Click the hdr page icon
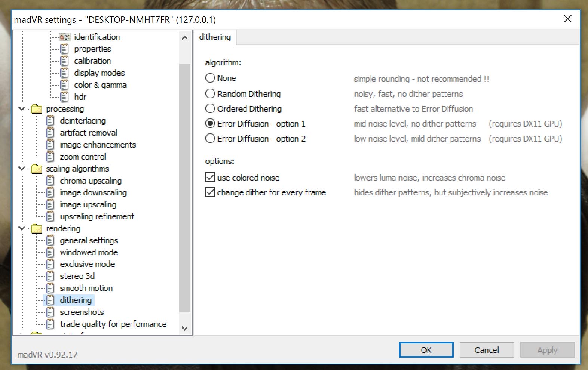The height and width of the screenshot is (370, 588). [65, 97]
